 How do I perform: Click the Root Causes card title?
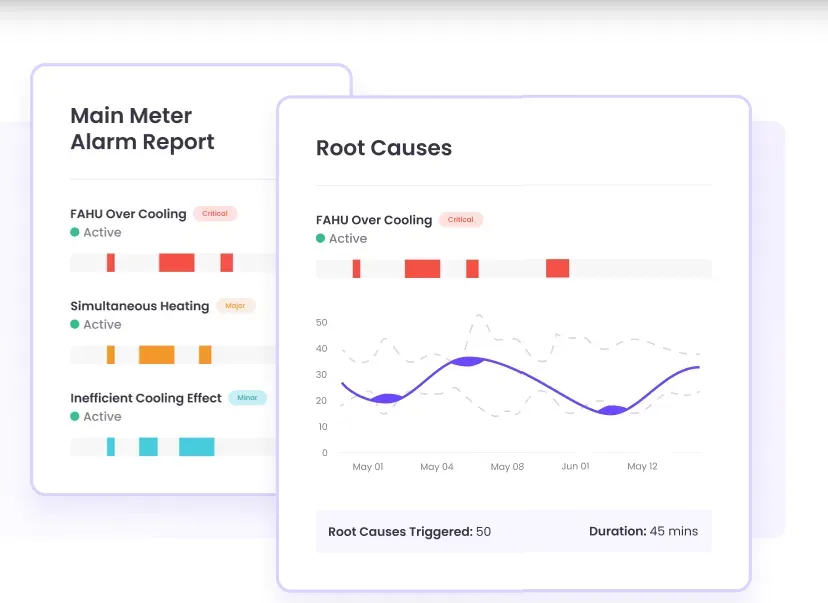click(384, 148)
